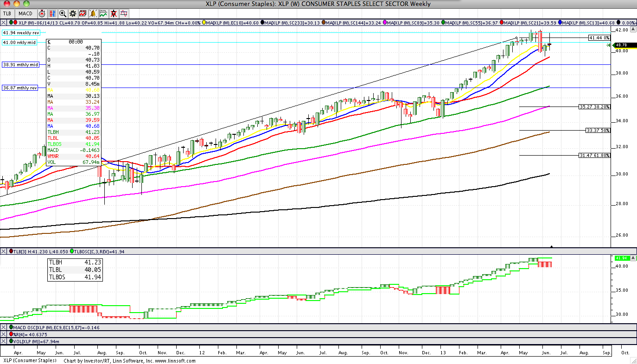Click the TLBH 41.23 row in TLB box
This screenshot has width=637, height=364.
[74, 262]
